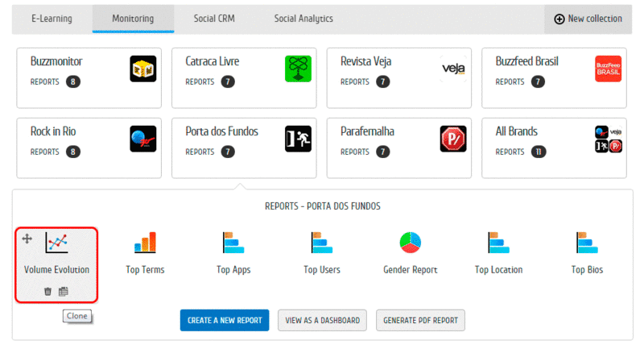
Task: Expand the All Brands reports card
Action: click(554, 147)
